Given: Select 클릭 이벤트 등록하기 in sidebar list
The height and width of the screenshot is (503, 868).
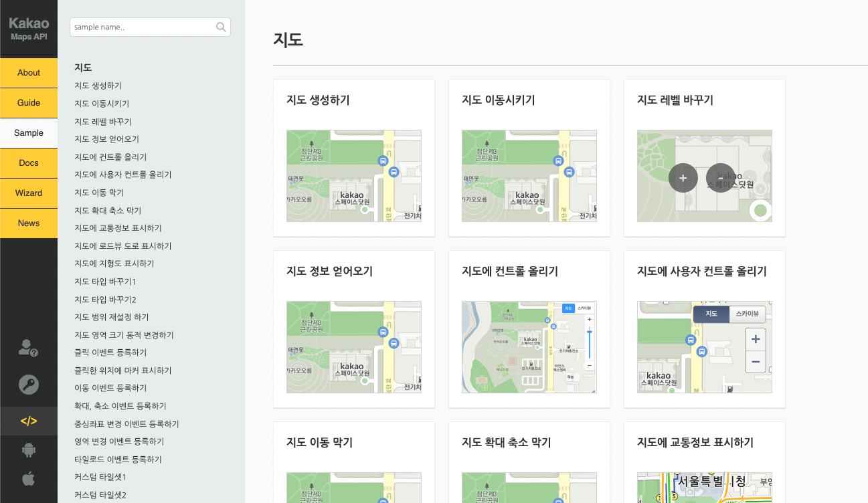Looking at the screenshot, I should (110, 353).
